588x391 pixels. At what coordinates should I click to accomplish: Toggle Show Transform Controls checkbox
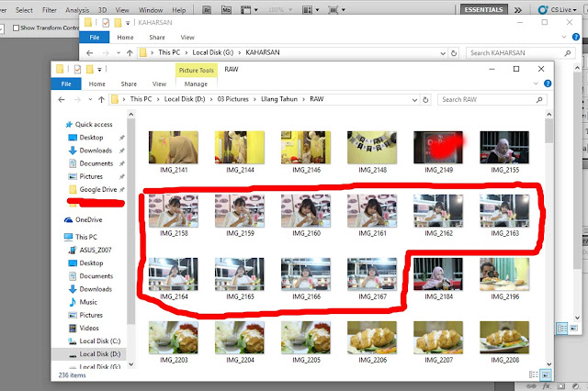click(x=17, y=28)
